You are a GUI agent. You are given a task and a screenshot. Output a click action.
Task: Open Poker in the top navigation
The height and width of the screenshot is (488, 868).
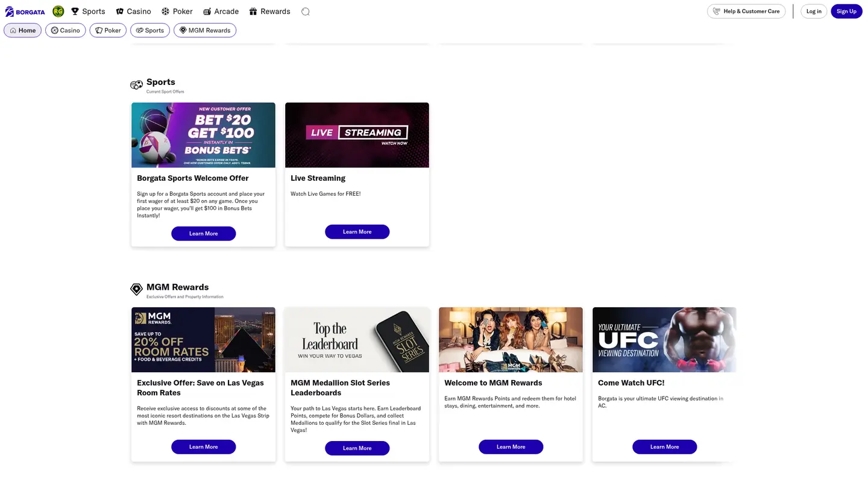(x=177, y=11)
